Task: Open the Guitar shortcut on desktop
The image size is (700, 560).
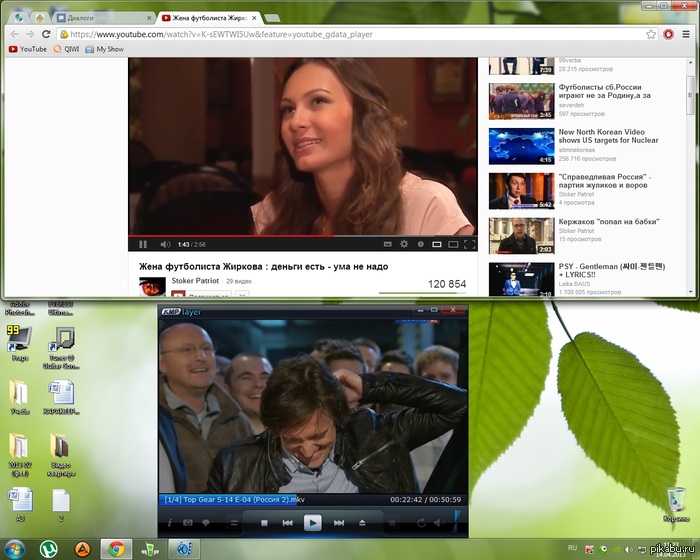Action: (61, 348)
